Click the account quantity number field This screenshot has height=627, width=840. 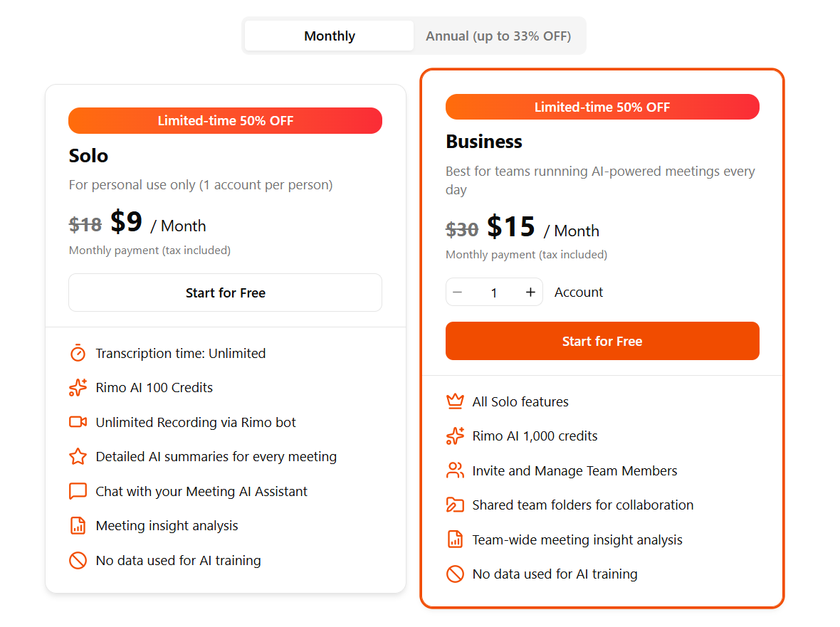(x=494, y=293)
